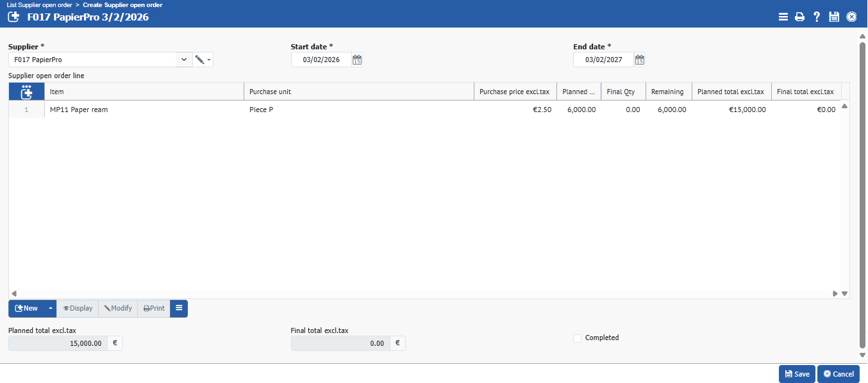Click into the Start date field
The height and width of the screenshot is (383, 868).
pos(321,60)
